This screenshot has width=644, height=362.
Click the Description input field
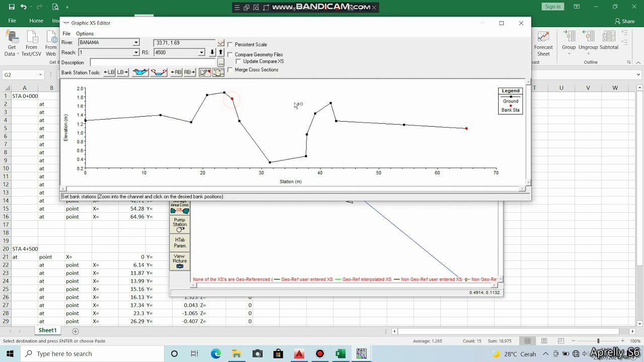pyautogui.click(x=153, y=62)
